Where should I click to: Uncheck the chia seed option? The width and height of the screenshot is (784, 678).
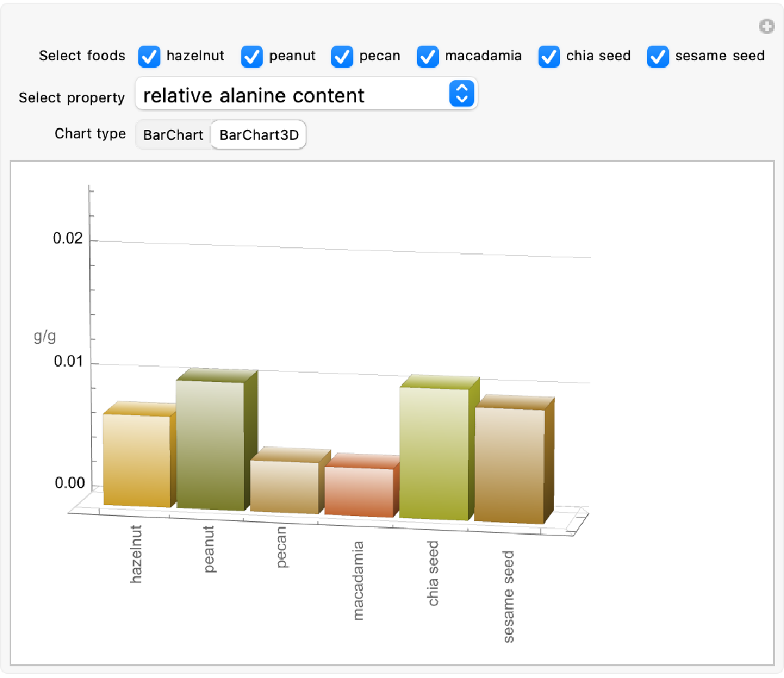pyautogui.click(x=550, y=56)
